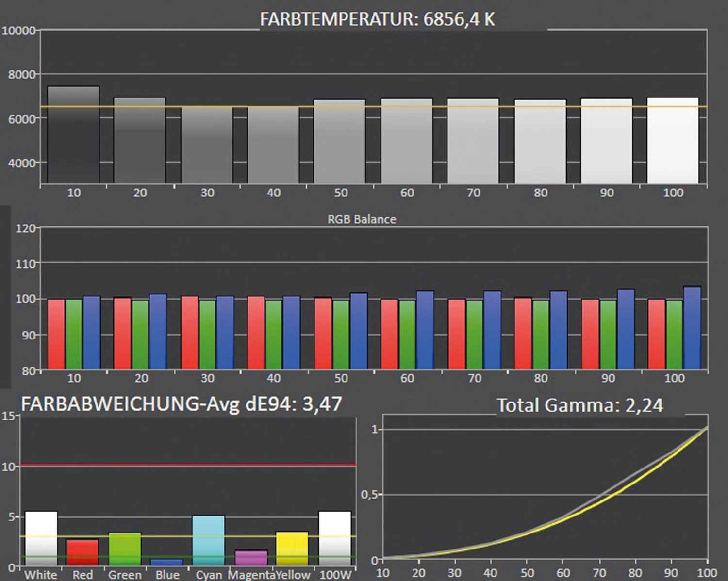
Task: Click the 15 label on deviation axis
Action: (8, 416)
